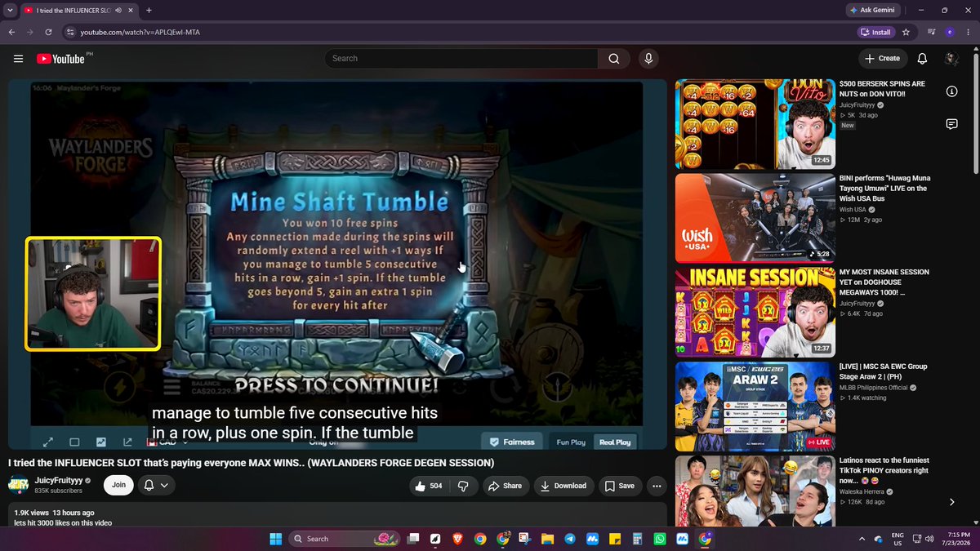The height and width of the screenshot is (551, 980).
Task: Click the square window icon in game bar
Action: tap(74, 442)
